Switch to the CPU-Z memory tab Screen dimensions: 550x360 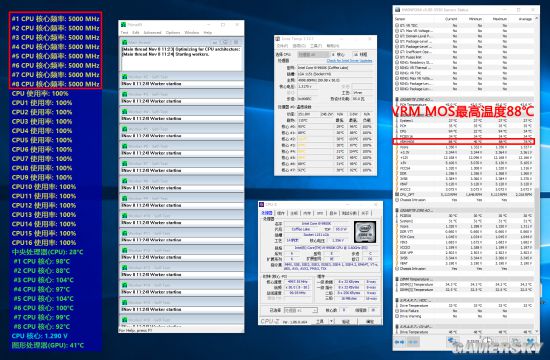[x=307, y=213]
